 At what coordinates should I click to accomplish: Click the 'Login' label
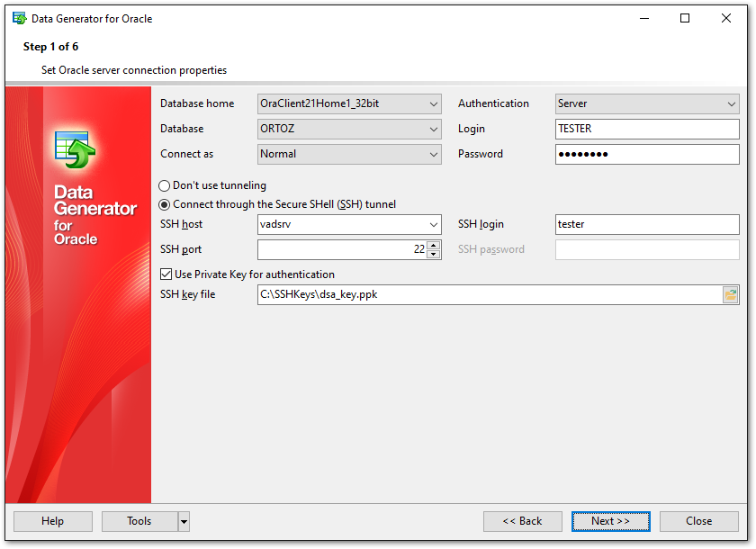click(x=471, y=130)
